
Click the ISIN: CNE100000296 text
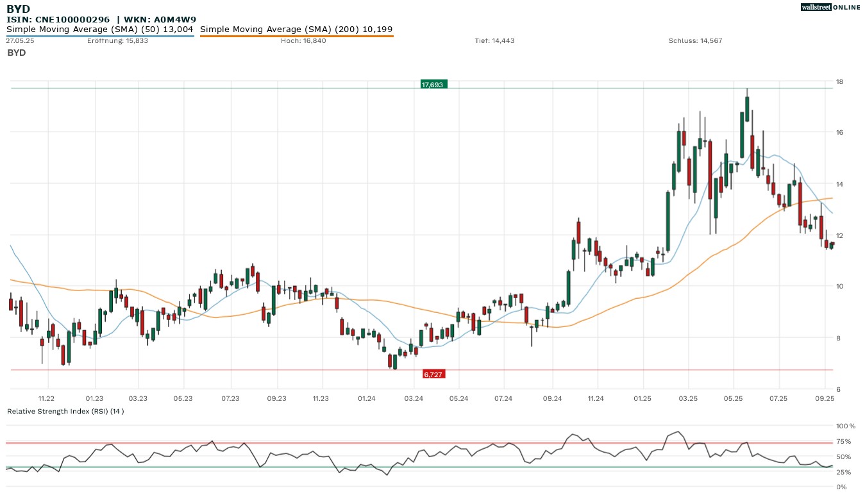[58, 19]
